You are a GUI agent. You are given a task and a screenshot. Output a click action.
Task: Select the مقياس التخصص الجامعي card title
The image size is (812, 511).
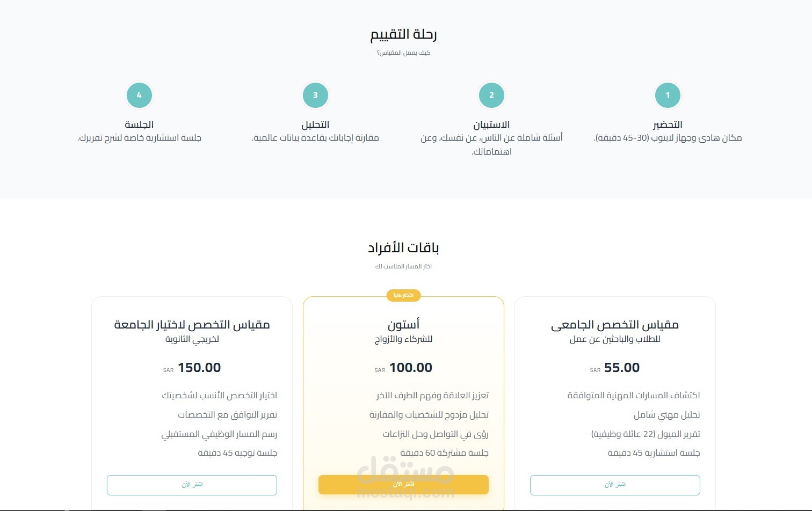pyautogui.click(x=615, y=325)
